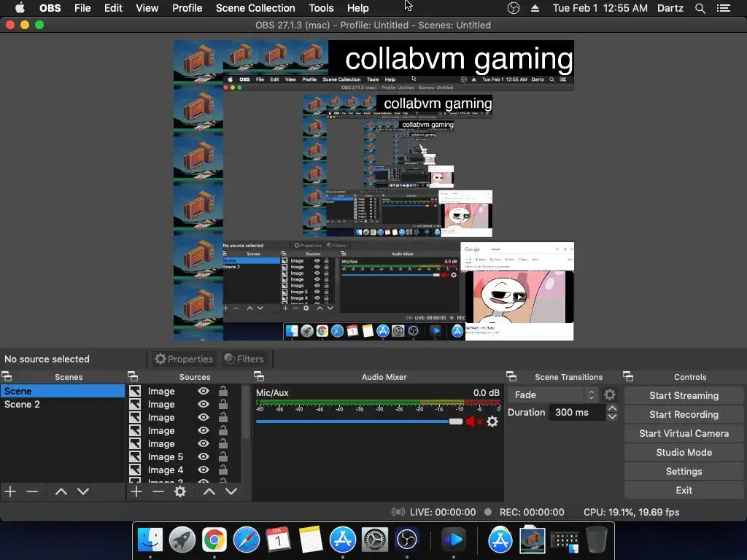
Task: Open transition properties gear next to Fade
Action: point(610,394)
